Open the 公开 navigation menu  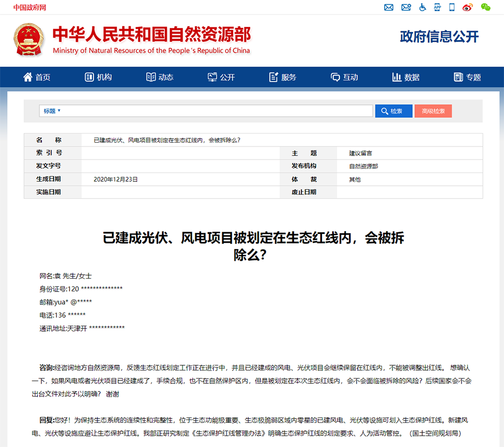tap(221, 77)
